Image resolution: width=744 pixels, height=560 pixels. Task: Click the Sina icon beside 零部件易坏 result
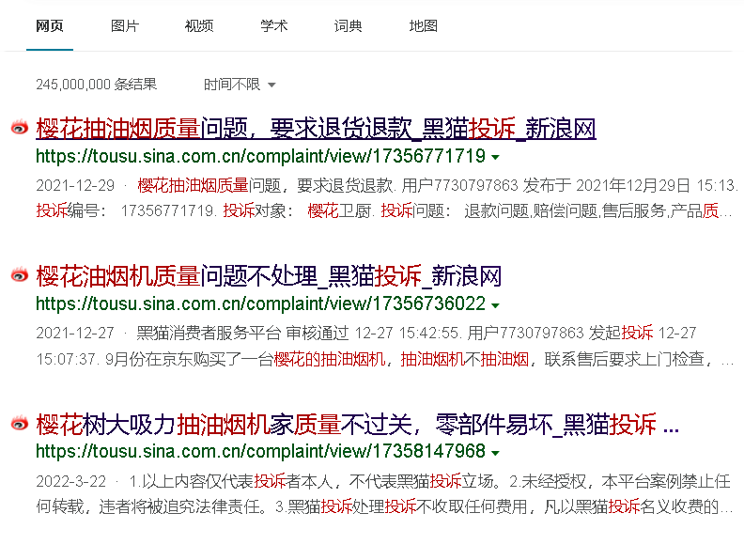[x=20, y=423]
